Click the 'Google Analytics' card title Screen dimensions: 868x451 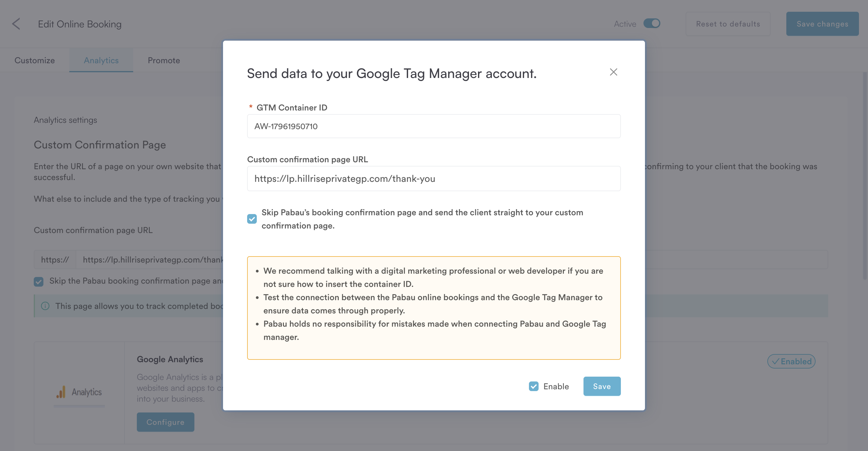170,359
